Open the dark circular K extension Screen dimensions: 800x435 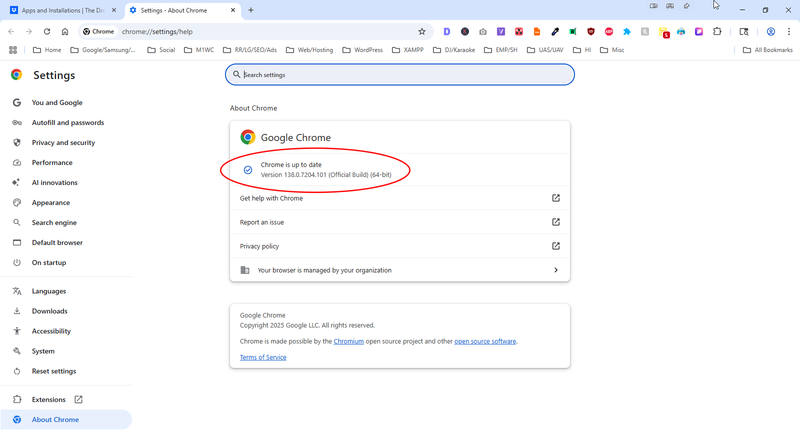pos(465,32)
